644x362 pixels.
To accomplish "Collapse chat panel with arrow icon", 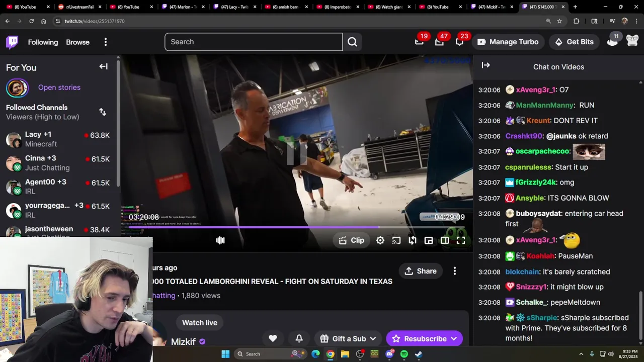I will (486, 65).
